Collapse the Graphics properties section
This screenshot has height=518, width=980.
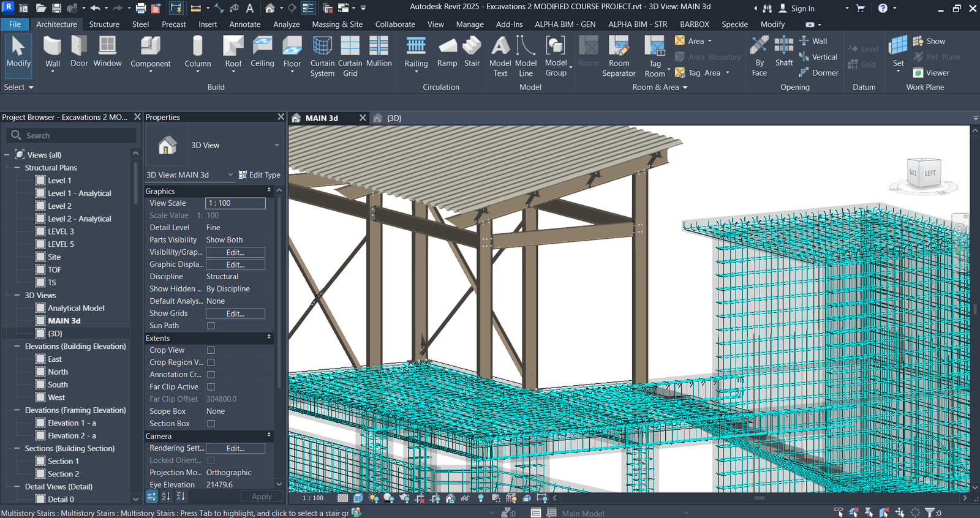pos(269,191)
